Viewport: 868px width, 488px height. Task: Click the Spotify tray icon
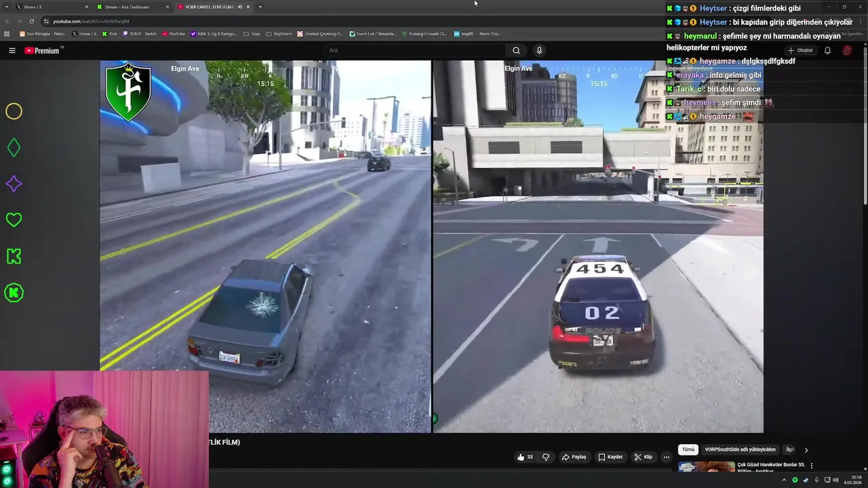point(795,480)
